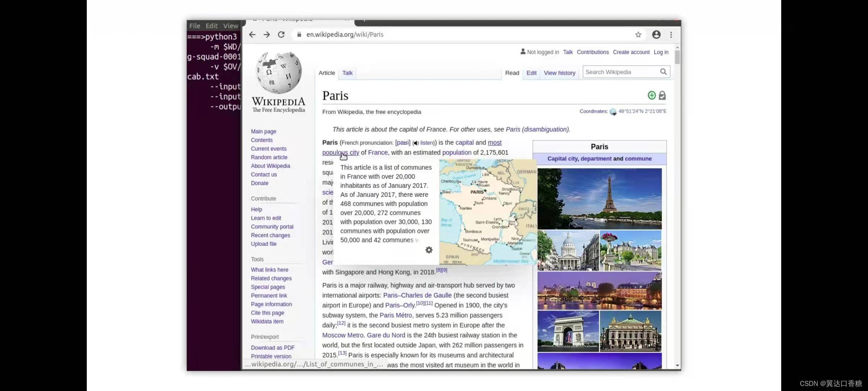Click the Eiffel Tower infobox photo
The image size is (868, 391).
pos(599,199)
